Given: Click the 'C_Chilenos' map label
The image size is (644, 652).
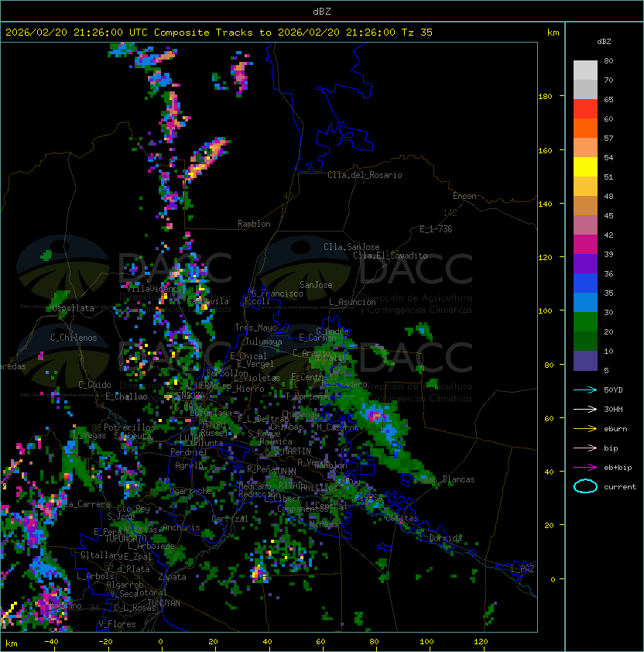Looking at the screenshot, I should point(74,338).
